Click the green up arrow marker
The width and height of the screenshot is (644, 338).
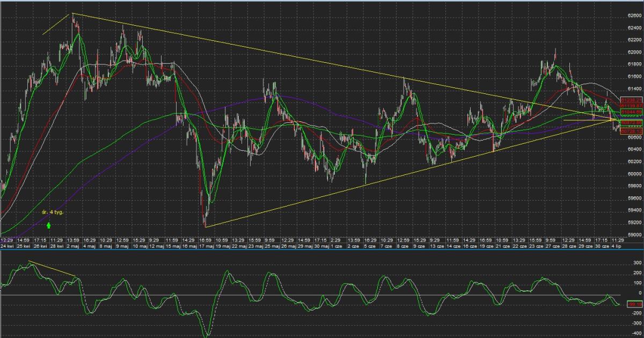point(49,226)
